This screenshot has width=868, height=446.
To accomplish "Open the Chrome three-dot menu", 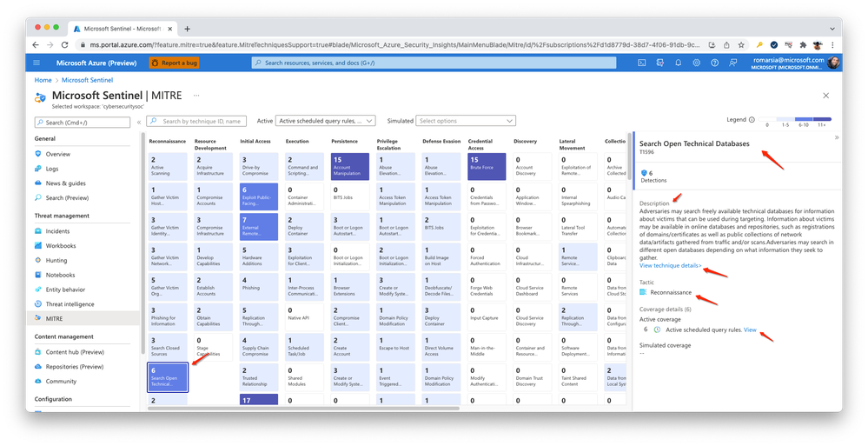I will point(832,45).
